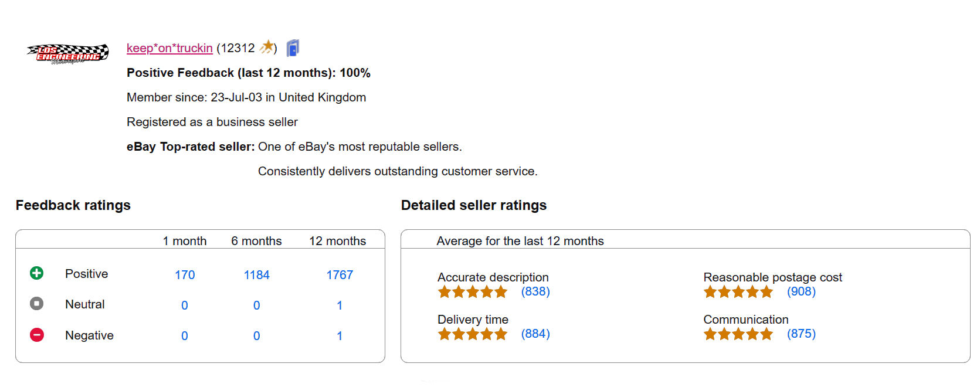Click the (838) Accurate description rating count

pyautogui.click(x=535, y=291)
